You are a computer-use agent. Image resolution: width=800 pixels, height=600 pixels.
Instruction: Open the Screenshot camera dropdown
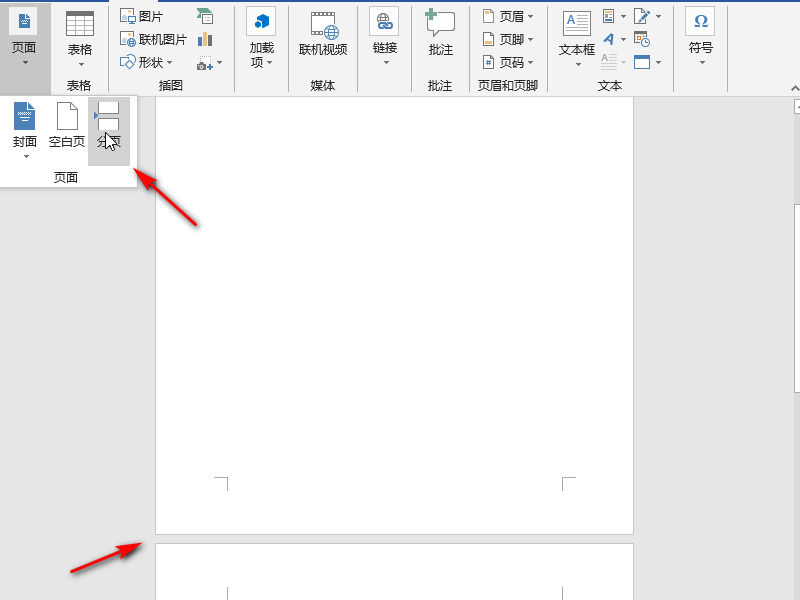tap(209, 63)
